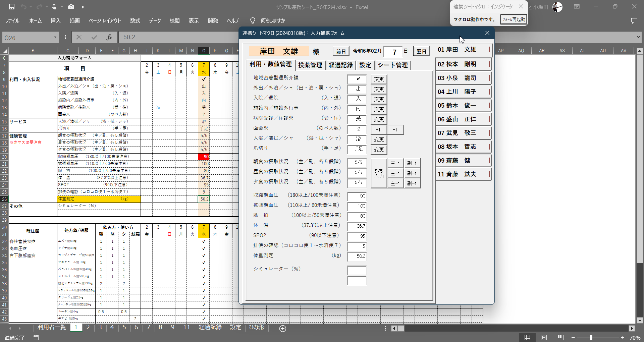Click the lightbulb Tell Me icon
Viewport: 644px width, 342px height.
pos(253,20)
